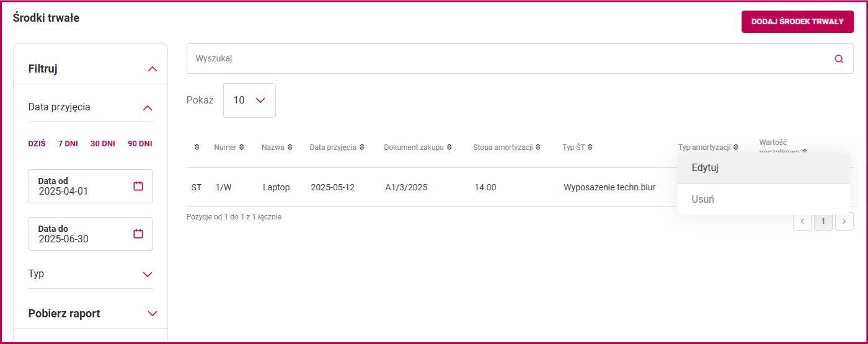Click the Laptop name cell
This screenshot has width=868, height=344.
[276, 187]
